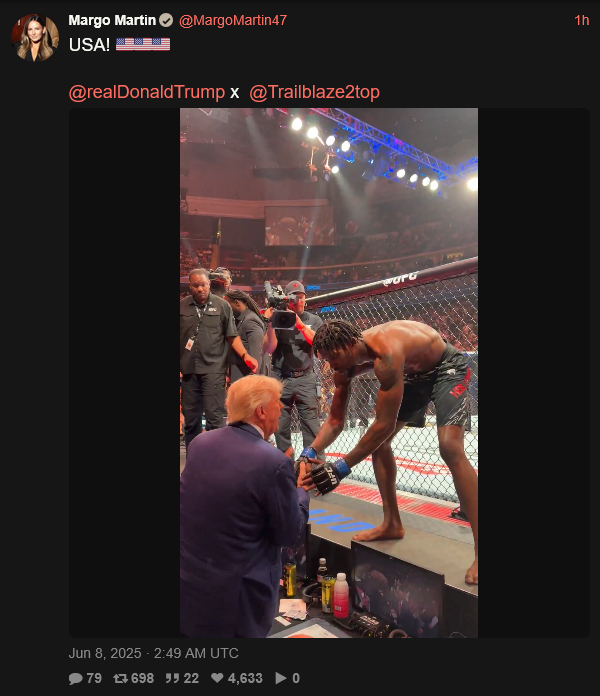Click the reply speech bubble icon

pos(75,678)
